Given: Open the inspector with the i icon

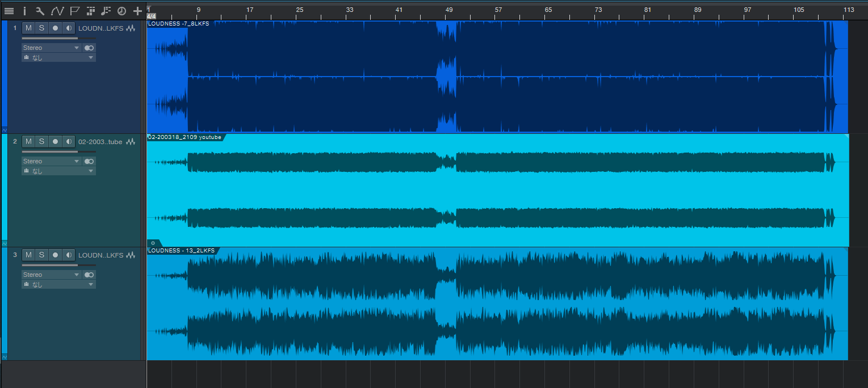Looking at the screenshot, I should (24, 11).
